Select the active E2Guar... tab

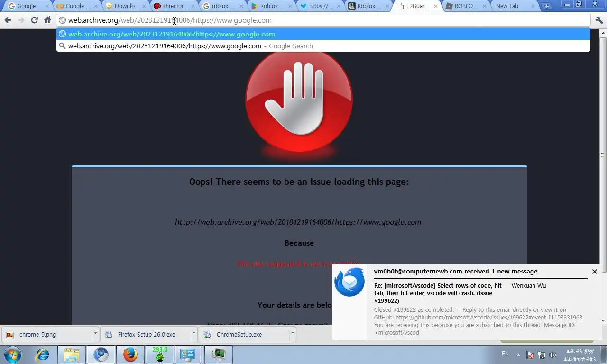coord(417,6)
